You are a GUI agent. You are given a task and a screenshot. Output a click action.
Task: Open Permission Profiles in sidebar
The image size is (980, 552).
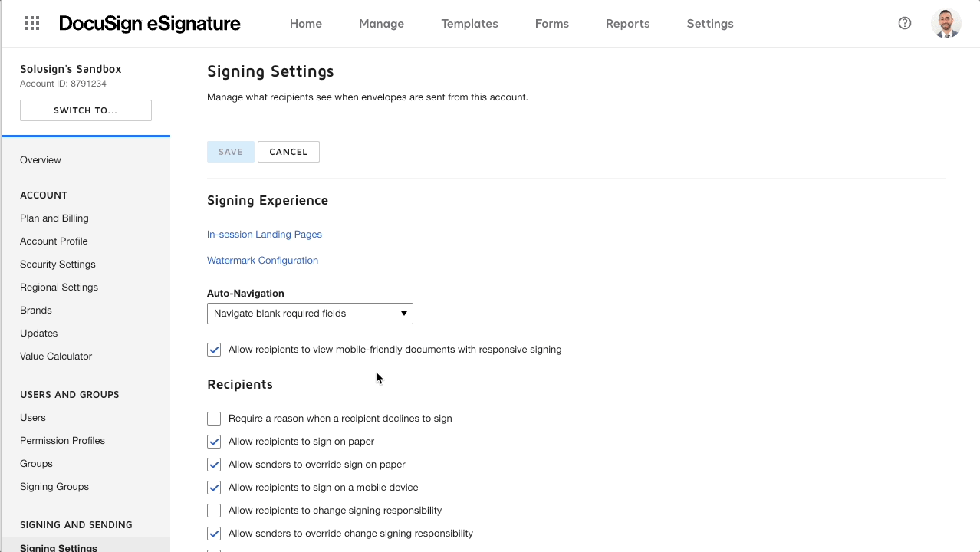tap(62, 441)
